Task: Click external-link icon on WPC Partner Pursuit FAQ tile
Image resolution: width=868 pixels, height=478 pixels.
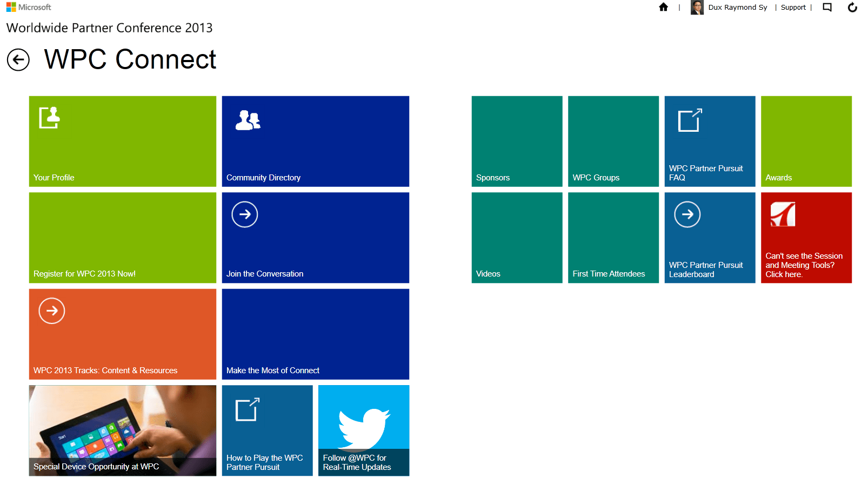Action: click(x=690, y=120)
